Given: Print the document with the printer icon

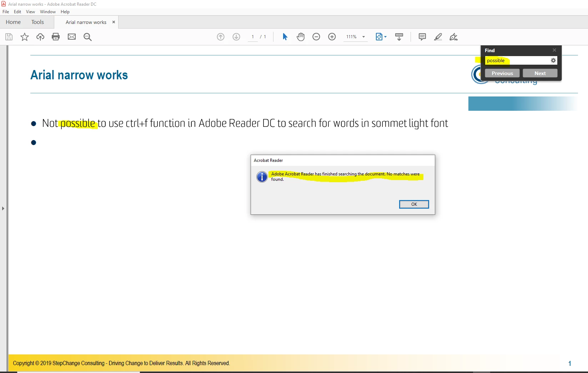Looking at the screenshot, I should click(56, 37).
